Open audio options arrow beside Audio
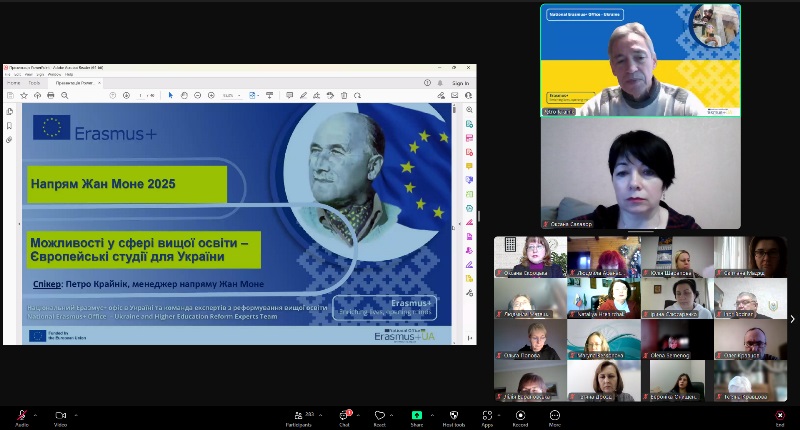The width and height of the screenshot is (800, 430). pyautogui.click(x=35, y=415)
